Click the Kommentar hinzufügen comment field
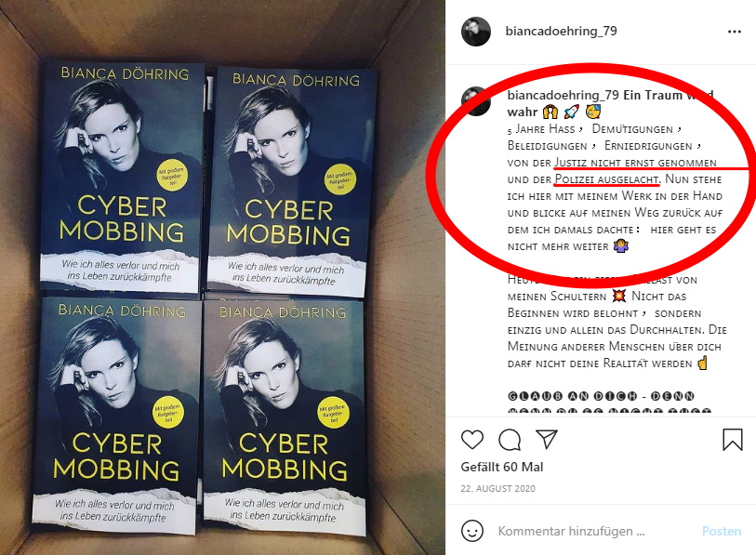The height and width of the screenshot is (555, 756). [x=571, y=531]
